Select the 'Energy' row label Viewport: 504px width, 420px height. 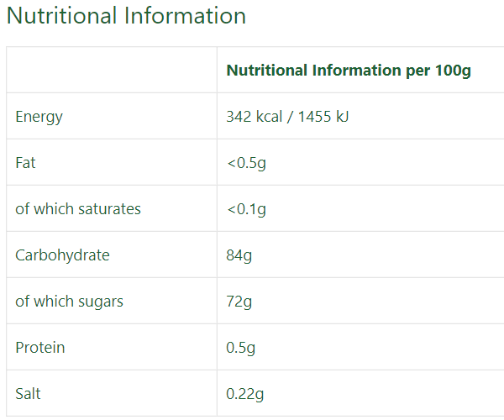pos(39,117)
